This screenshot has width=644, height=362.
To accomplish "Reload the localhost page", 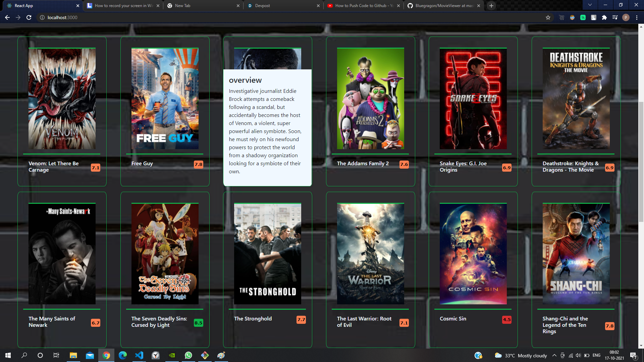I will (x=29, y=17).
